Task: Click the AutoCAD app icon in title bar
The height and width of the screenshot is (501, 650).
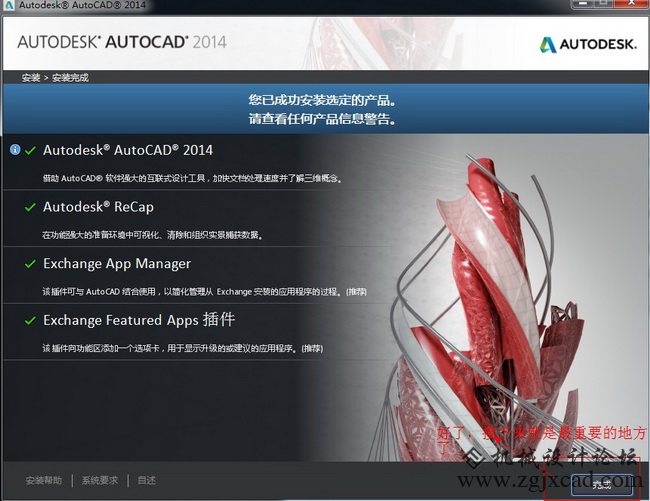Action: (x=9, y=5)
